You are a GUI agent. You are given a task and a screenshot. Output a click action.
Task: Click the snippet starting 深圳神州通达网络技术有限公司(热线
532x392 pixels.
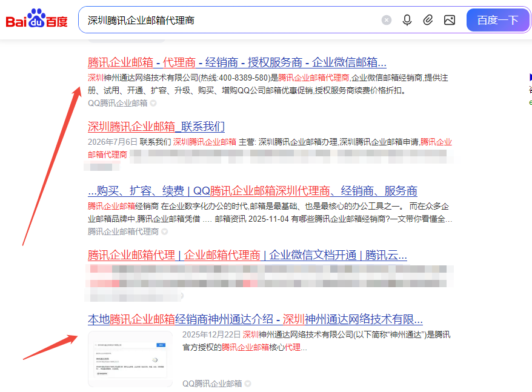[268, 84]
